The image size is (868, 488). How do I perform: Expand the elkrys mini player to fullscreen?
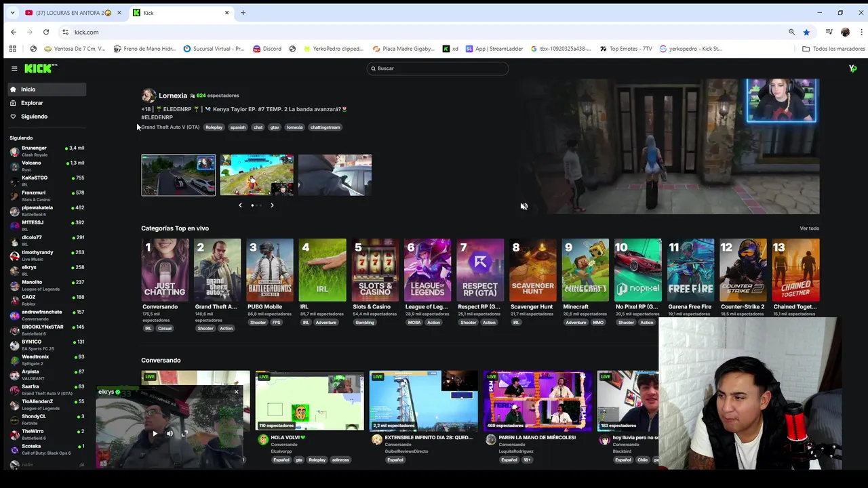[x=184, y=434]
